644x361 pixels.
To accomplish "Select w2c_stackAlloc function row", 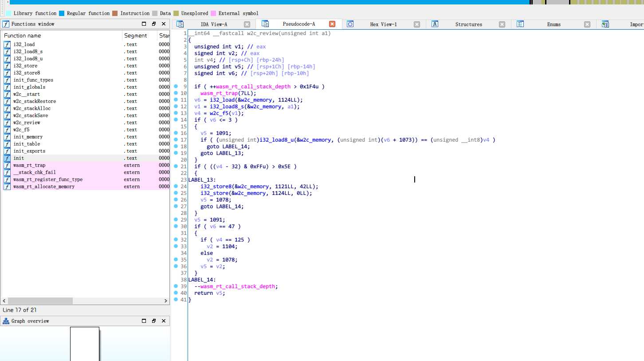I will [x=86, y=108].
